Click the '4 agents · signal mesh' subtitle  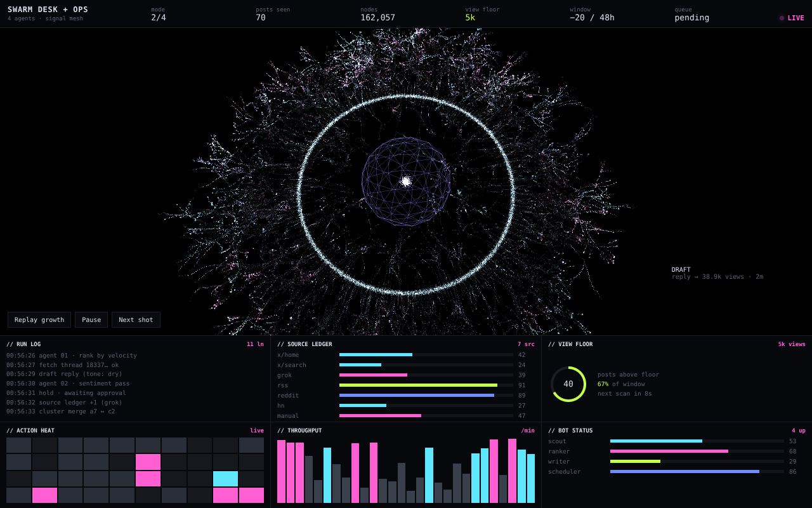coord(45,18)
